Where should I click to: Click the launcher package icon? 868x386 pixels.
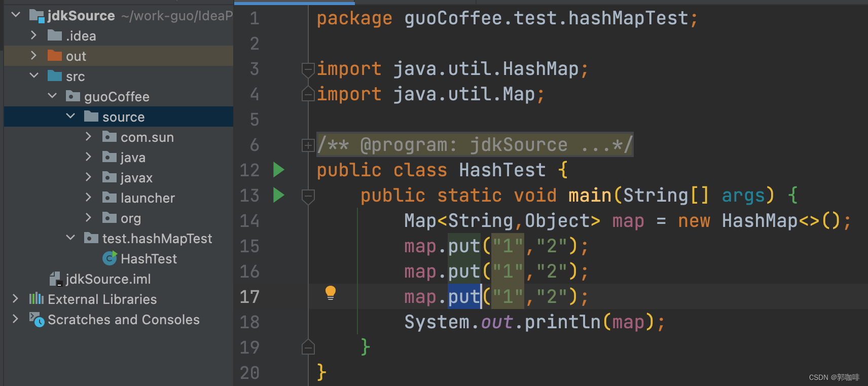click(x=110, y=198)
